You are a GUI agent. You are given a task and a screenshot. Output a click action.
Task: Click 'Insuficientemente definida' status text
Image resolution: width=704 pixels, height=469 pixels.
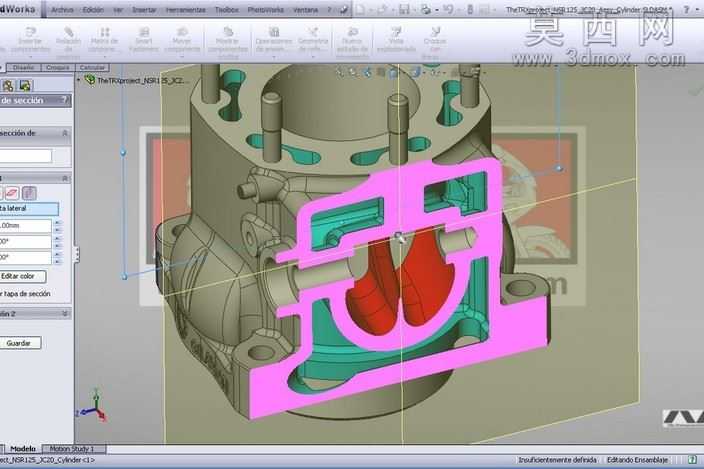click(558, 460)
